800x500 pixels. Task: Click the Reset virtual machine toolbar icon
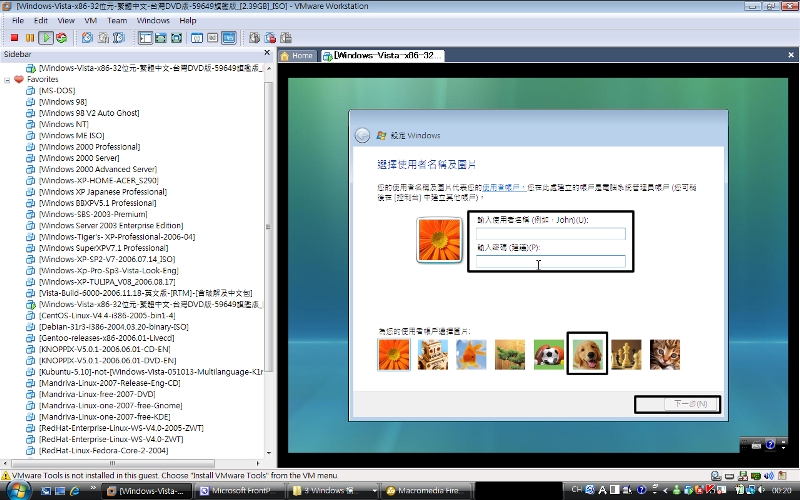[x=62, y=38]
